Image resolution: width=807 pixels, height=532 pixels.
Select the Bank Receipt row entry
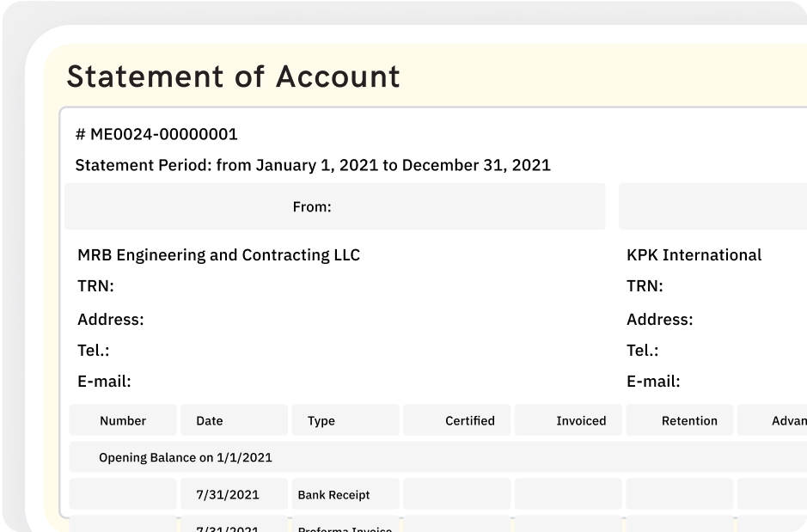pyautogui.click(x=333, y=494)
